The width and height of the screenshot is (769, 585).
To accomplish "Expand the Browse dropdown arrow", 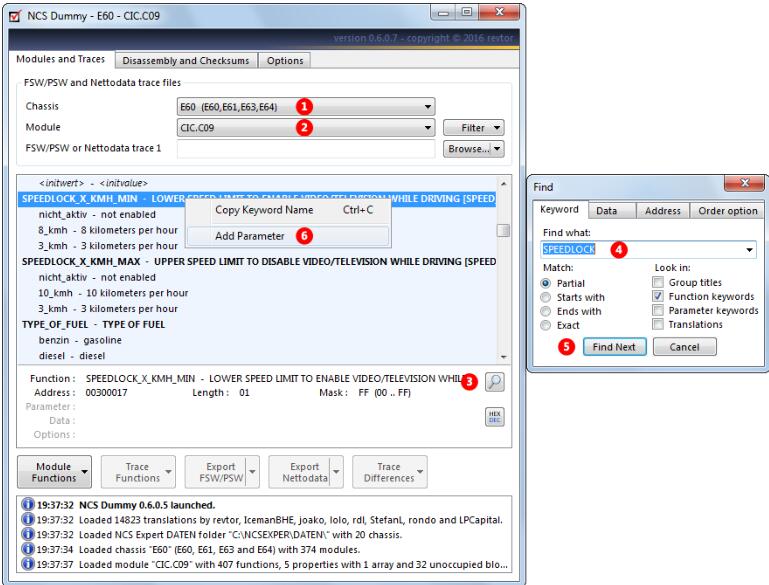I will (x=497, y=150).
